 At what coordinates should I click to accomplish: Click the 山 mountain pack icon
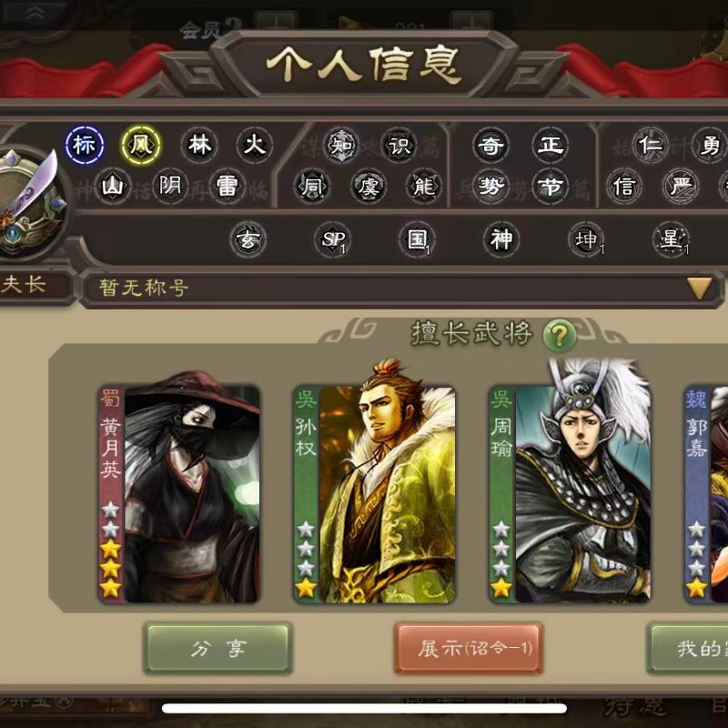(x=112, y=186)
